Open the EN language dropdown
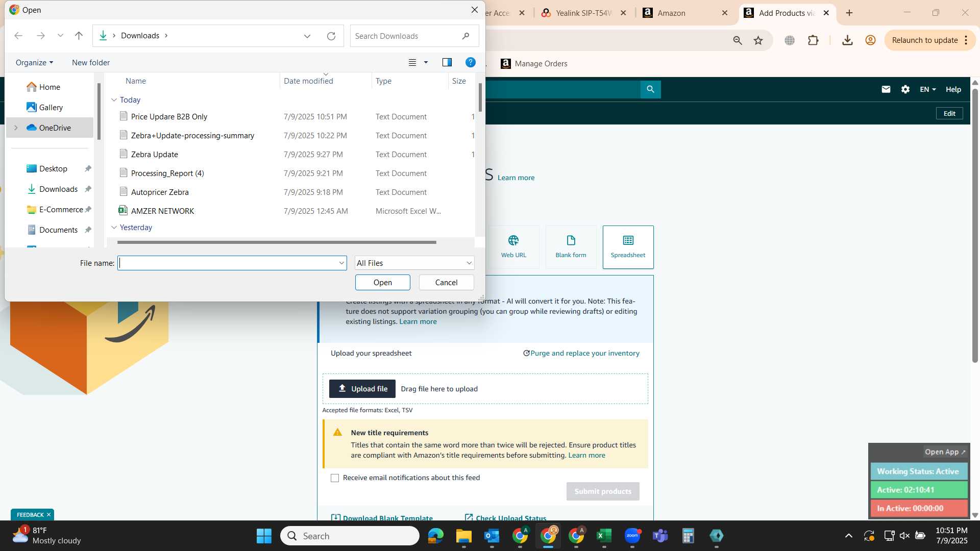Image resolution: width=980 pixels, height=551 pixels. tap(928, 89)
